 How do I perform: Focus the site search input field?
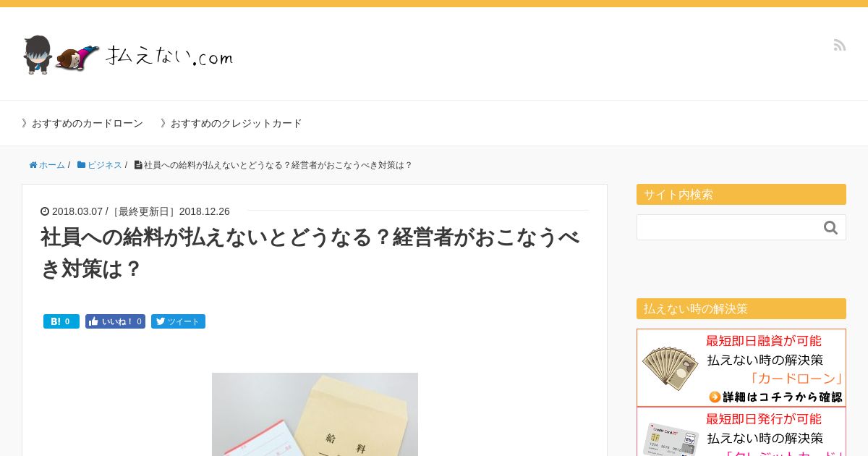click(729, 227)
